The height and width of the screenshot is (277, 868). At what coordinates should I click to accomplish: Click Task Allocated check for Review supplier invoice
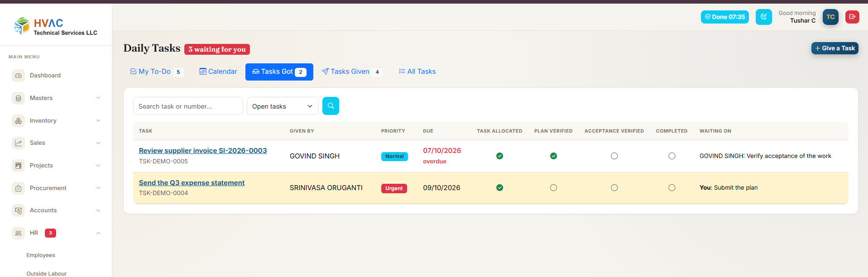[x=499, y=156]
